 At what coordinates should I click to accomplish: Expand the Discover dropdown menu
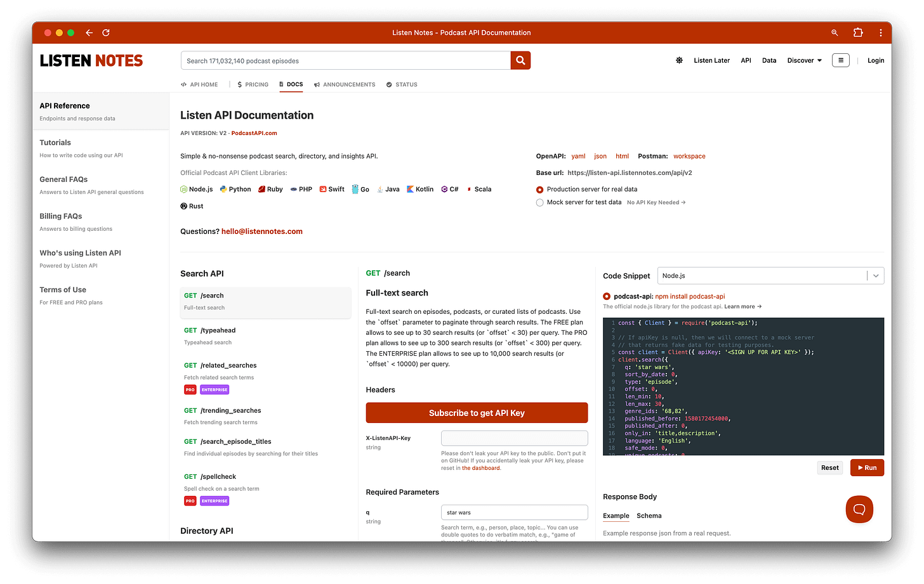click(805, 60)
